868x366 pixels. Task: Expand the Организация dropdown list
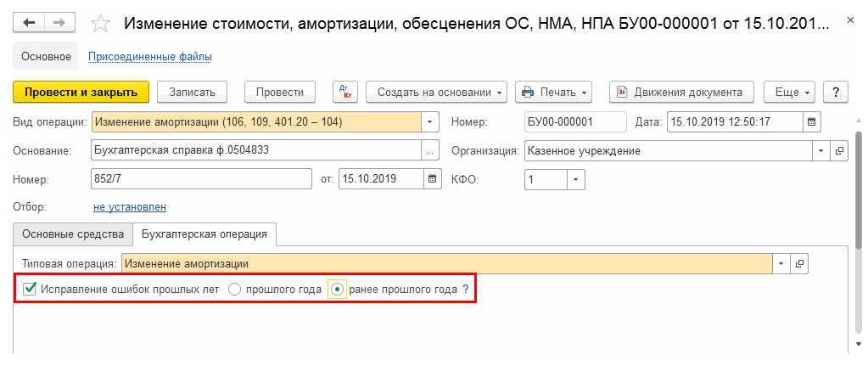pyautogui.click(x=821, y=150)
